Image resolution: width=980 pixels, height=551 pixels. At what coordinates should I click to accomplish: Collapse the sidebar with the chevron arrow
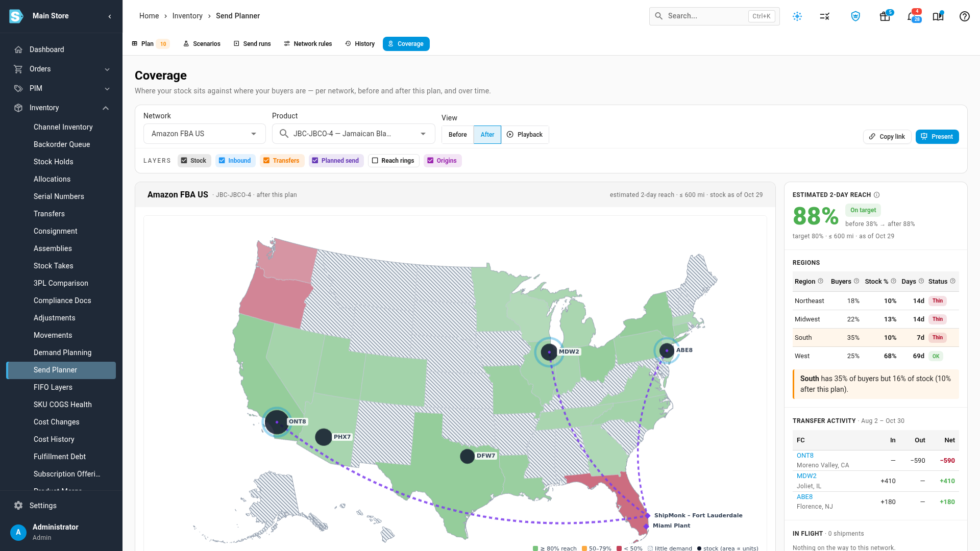[x=110, y=16]
